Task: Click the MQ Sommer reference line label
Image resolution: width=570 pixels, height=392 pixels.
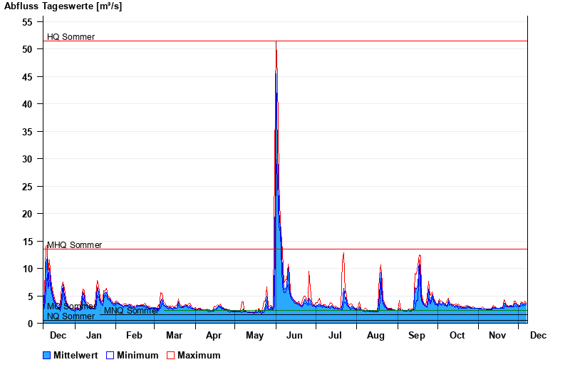Action: 71,306
